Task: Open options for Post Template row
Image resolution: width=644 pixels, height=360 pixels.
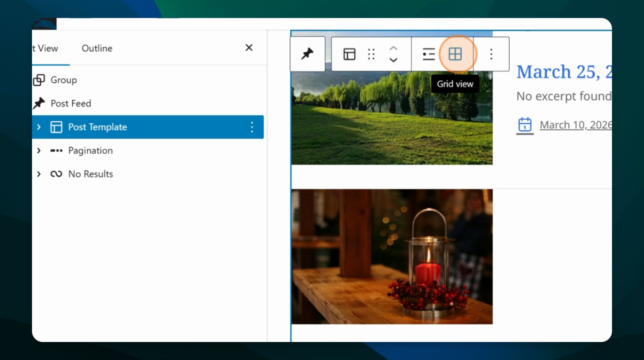Action: [252, 127]
